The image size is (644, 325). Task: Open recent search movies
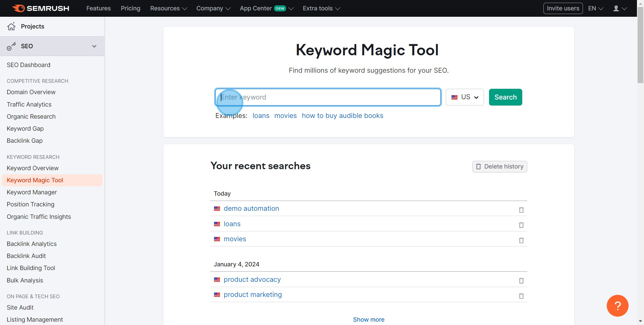[235, 239]
